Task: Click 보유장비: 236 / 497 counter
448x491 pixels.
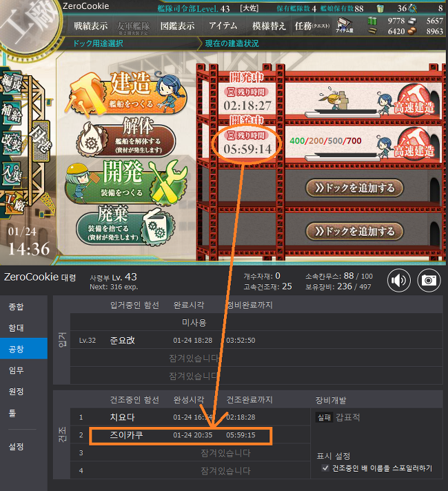Action: point(338,286)
